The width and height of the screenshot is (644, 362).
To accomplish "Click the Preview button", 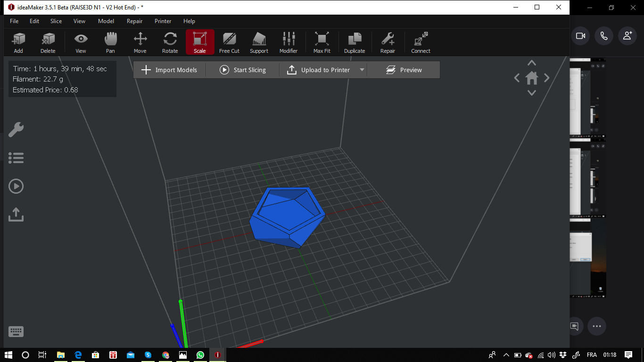I will 404,70.
